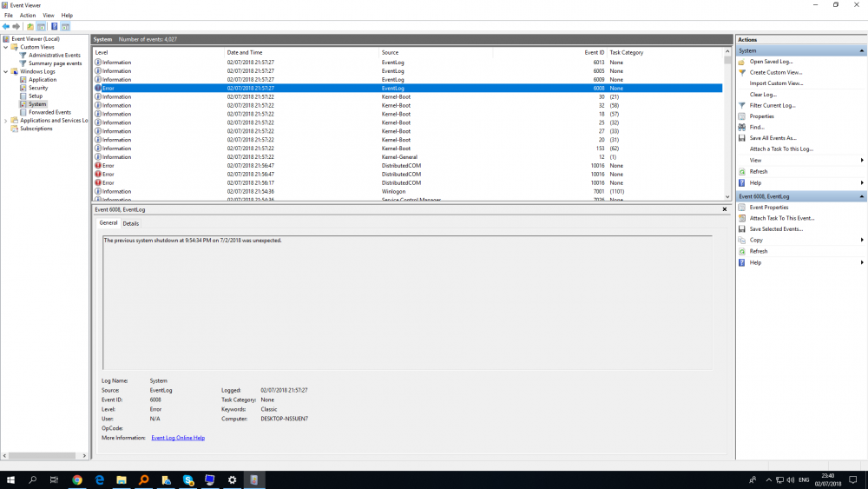Click Clear Log action

pyautogui.click(x=763, y=95)
